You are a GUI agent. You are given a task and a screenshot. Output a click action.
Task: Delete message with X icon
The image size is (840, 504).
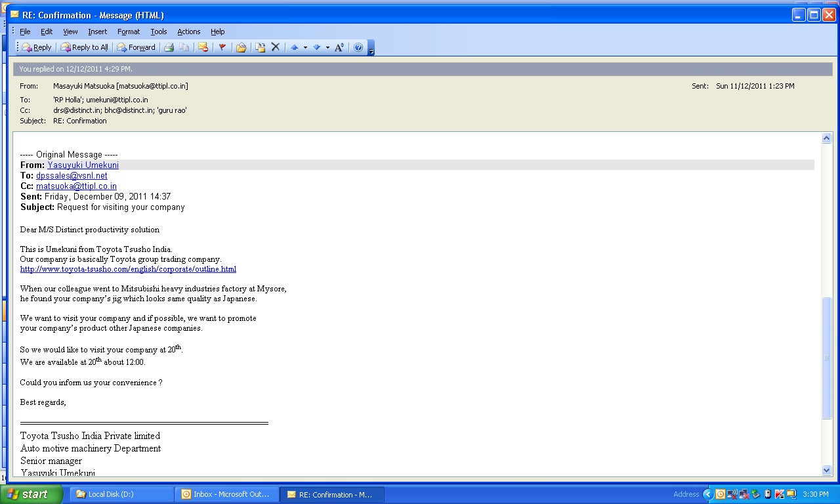[x=276, y=47]
